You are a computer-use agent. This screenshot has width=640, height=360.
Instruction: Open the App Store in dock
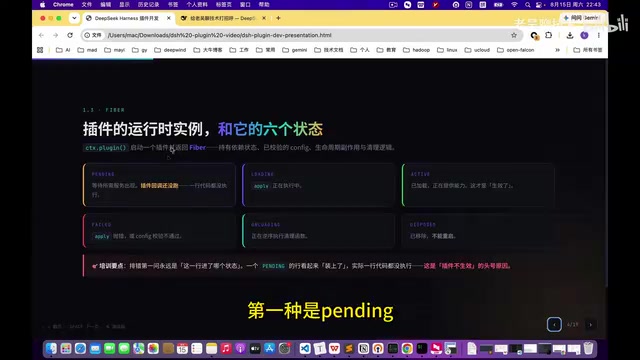click(270, 348)
